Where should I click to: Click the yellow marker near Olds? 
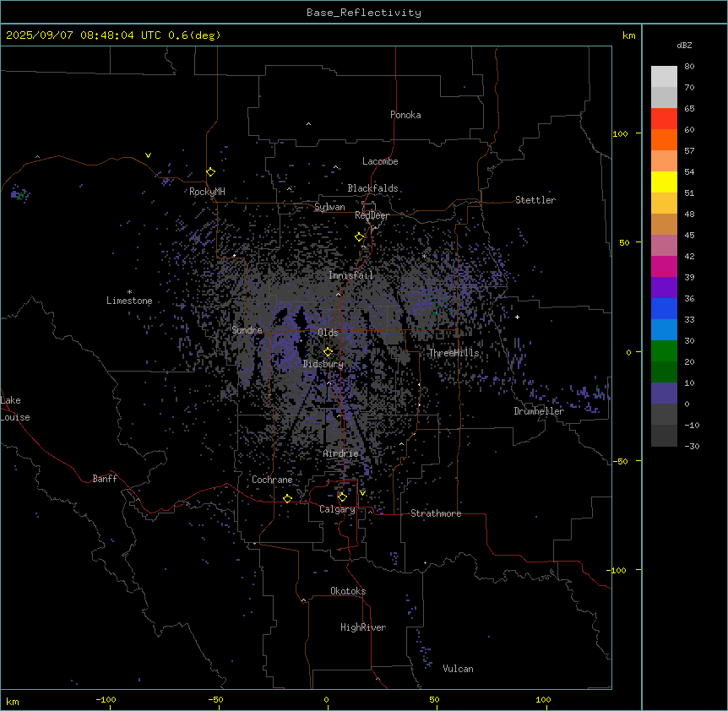click(328, 352)
